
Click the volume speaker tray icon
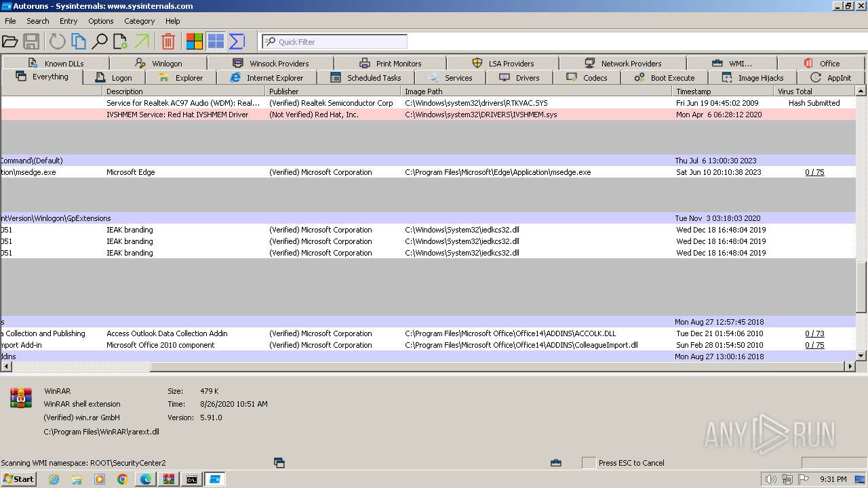click(x=770, y=479)
